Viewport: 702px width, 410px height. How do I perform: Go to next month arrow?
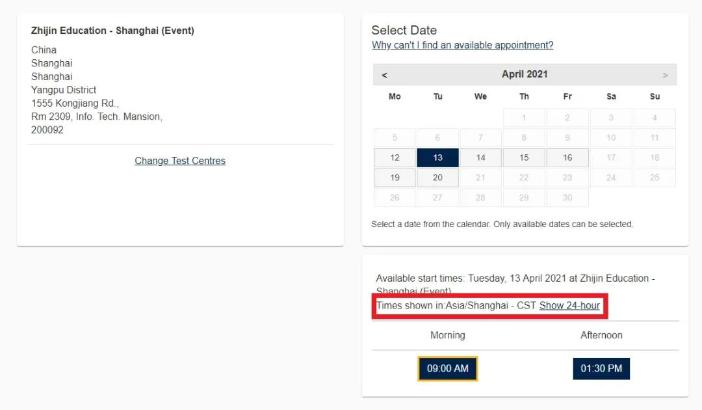665,75
